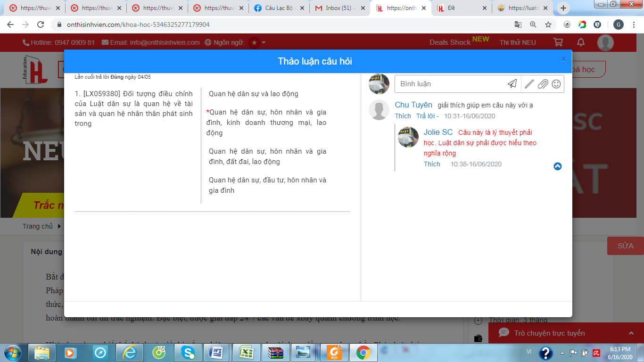Click the IE Tab extension icon
The image size is (644, 362).
click(597, 25)
